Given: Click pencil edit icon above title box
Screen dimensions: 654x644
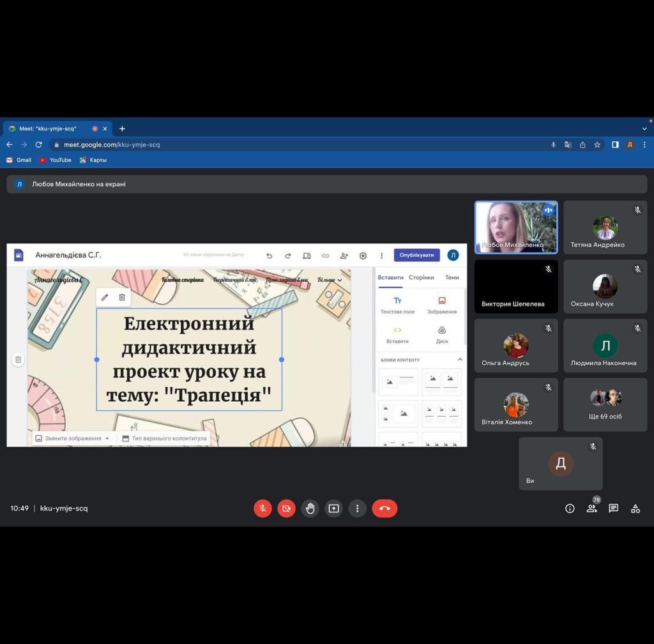Looking at the screenshot, I should [105, 297].
